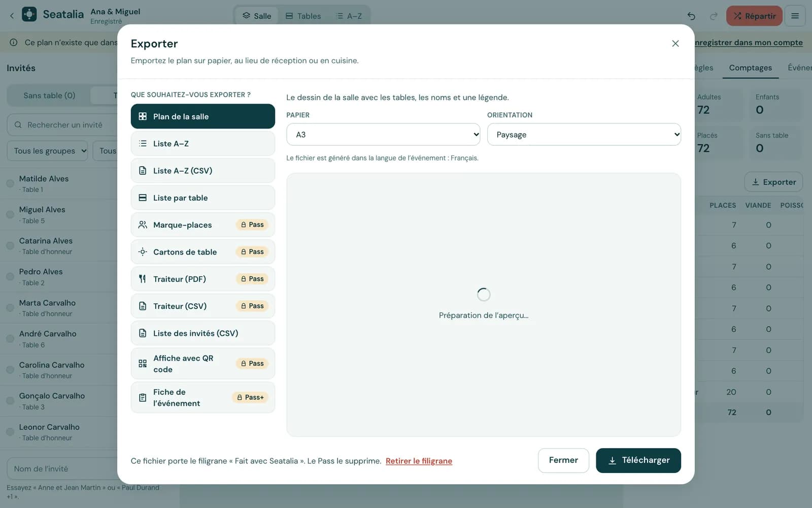Click the Nom de l'invité input
The image size is (812, 508).
click(x=62, y=469)
